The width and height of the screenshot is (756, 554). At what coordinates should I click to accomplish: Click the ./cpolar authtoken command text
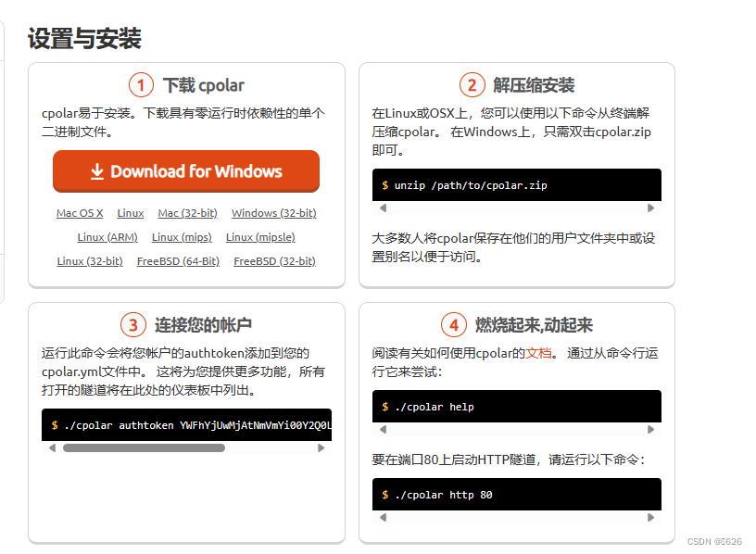pyautogui.click(x=197, y=425)
